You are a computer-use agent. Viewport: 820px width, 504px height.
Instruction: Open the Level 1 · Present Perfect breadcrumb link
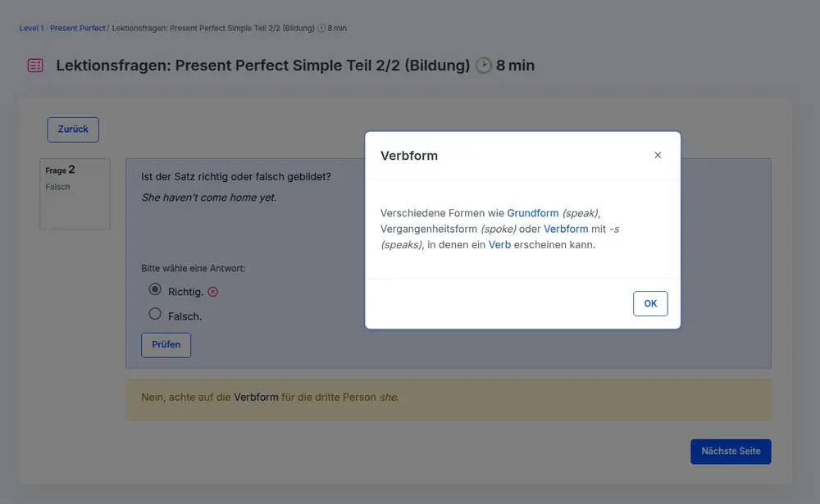[x=62, y=29]
